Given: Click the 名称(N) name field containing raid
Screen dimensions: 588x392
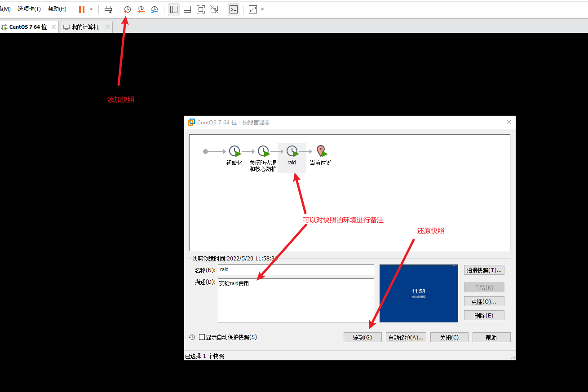Looking at the screenshot, I should click(x=296, y=269).
